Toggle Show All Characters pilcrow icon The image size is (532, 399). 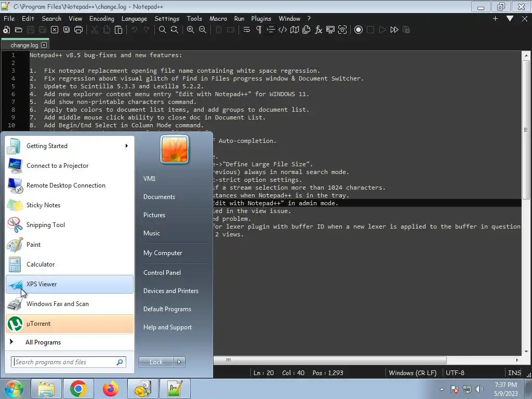[259, 30]
